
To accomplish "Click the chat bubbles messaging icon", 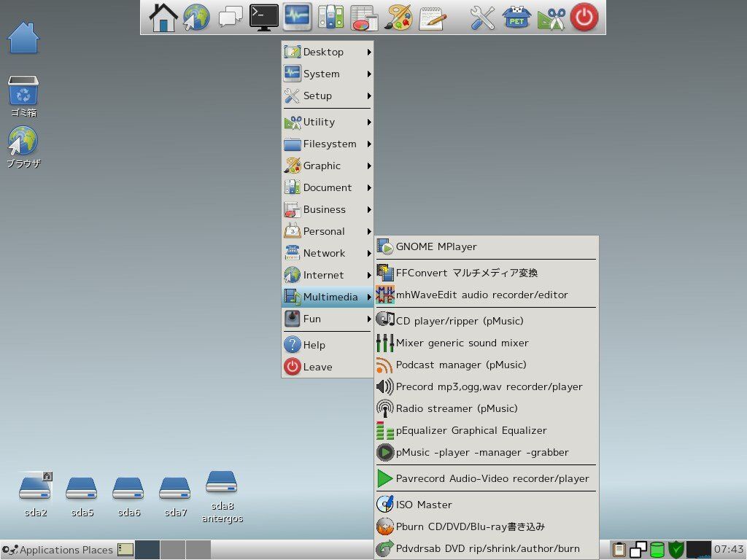I will coord(229,15).
